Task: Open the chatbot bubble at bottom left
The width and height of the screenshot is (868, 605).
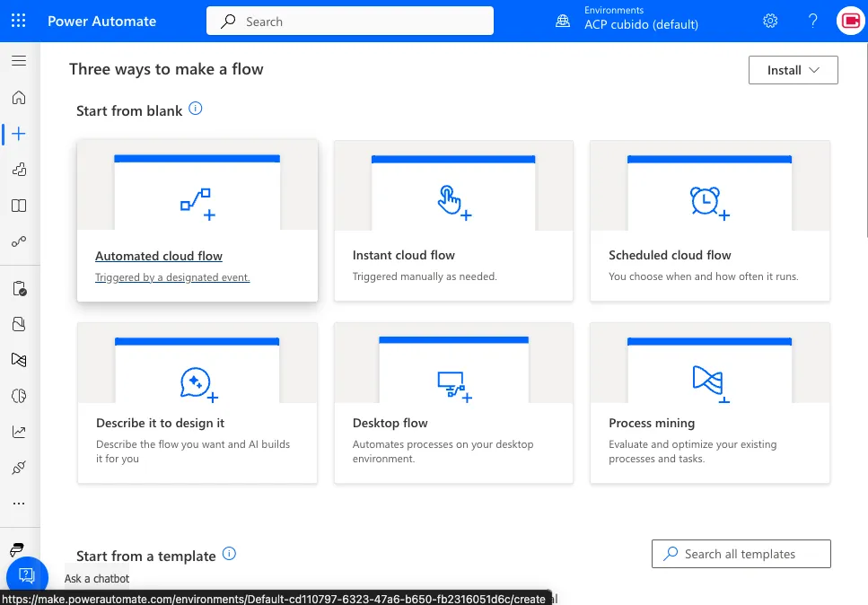Action: click(27, 575)
